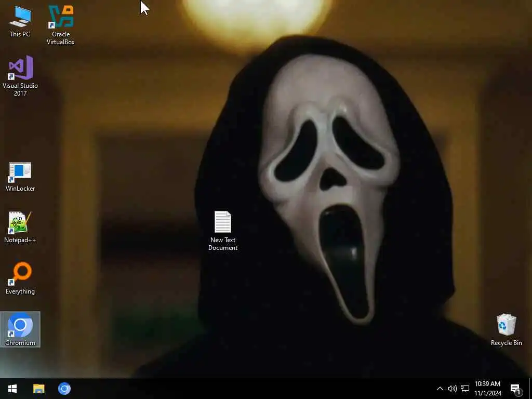Open the Windows Start menu
Screen dimensions: 532x399
pyautogui.click(x=12, y=389)
